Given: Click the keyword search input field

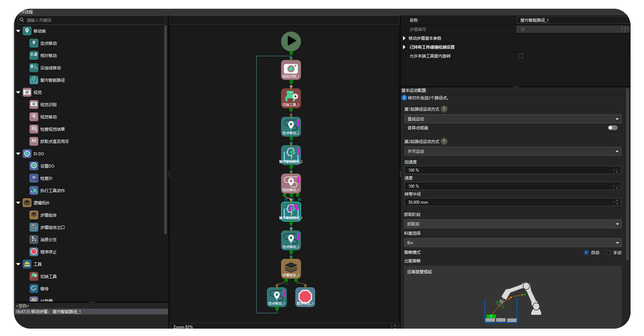Looking at the screenshot, I should [94, 20].
